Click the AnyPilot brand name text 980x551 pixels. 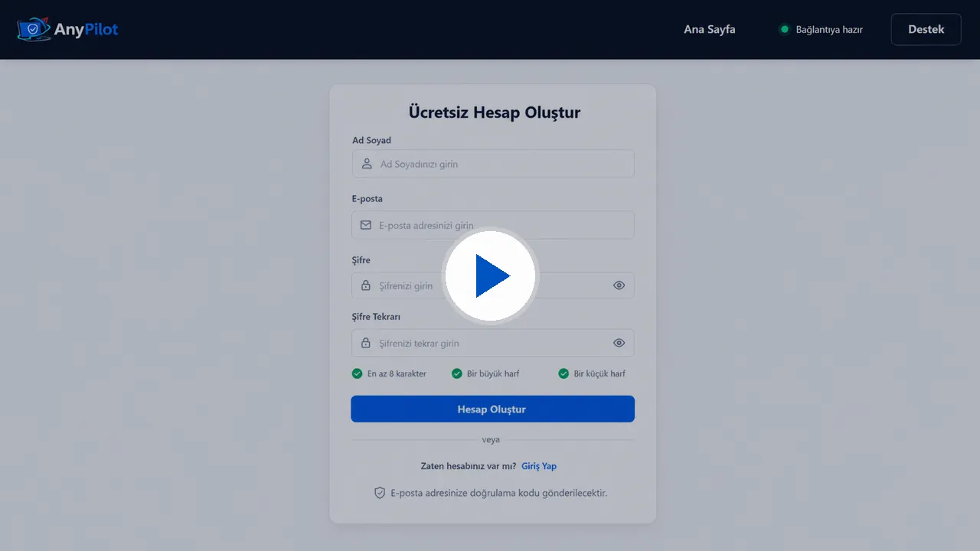click(87, 30)
